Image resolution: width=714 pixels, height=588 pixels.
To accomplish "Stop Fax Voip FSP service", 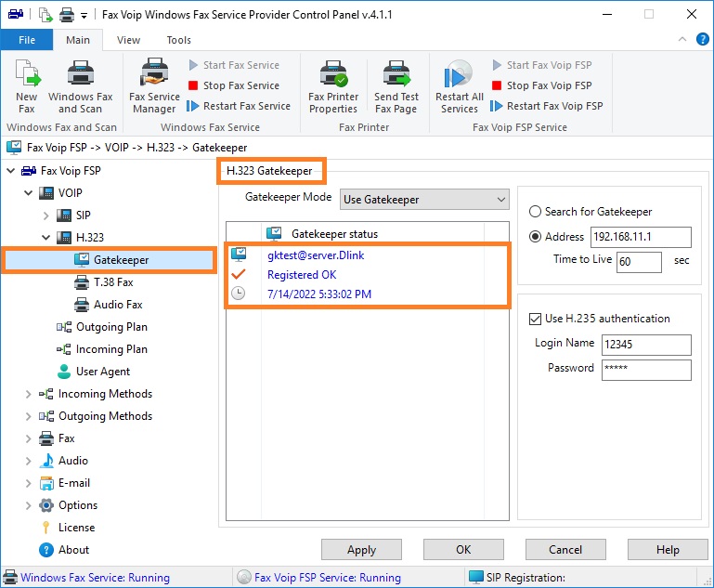I will (x=542, y=85).
